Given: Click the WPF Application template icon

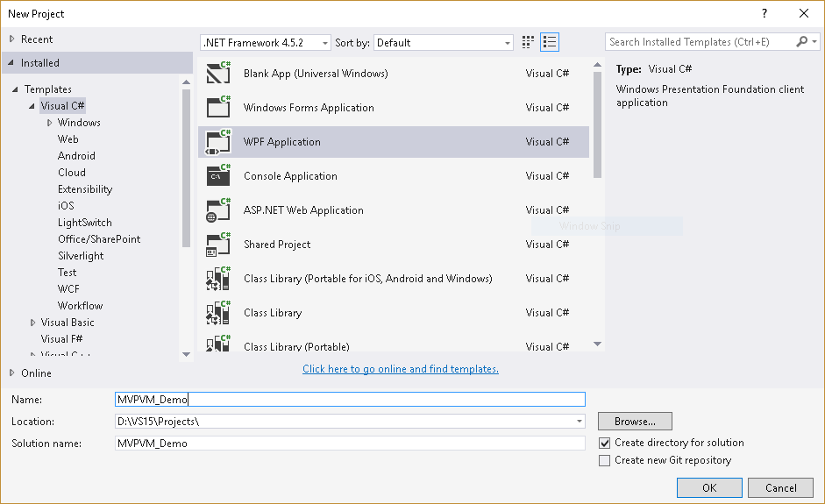Looking at the screenshot, I should (218, 141).
